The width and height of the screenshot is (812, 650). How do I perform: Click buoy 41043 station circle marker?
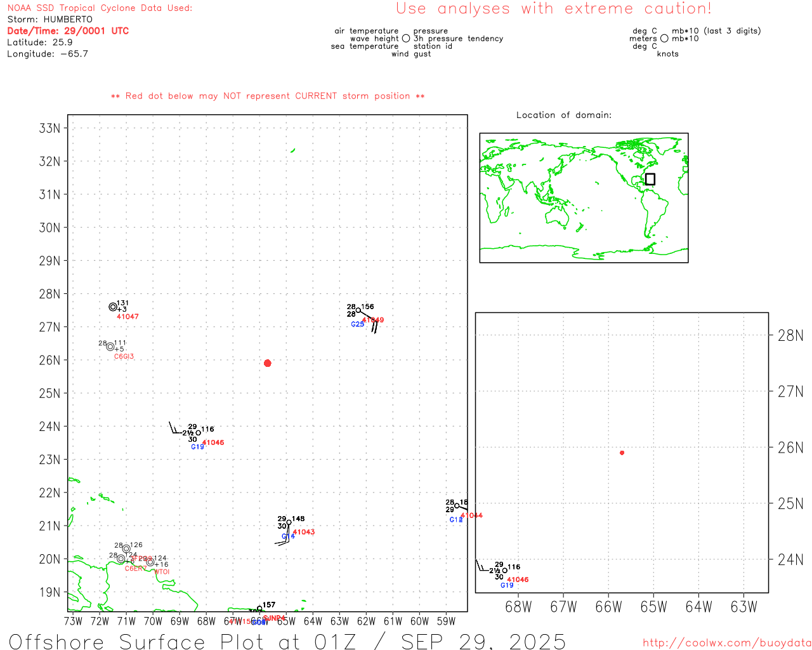point(289,522)
